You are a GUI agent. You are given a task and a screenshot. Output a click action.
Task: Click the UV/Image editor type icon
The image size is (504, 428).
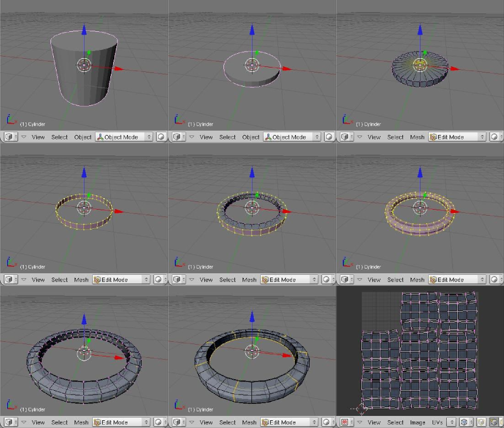coord(347,422)
